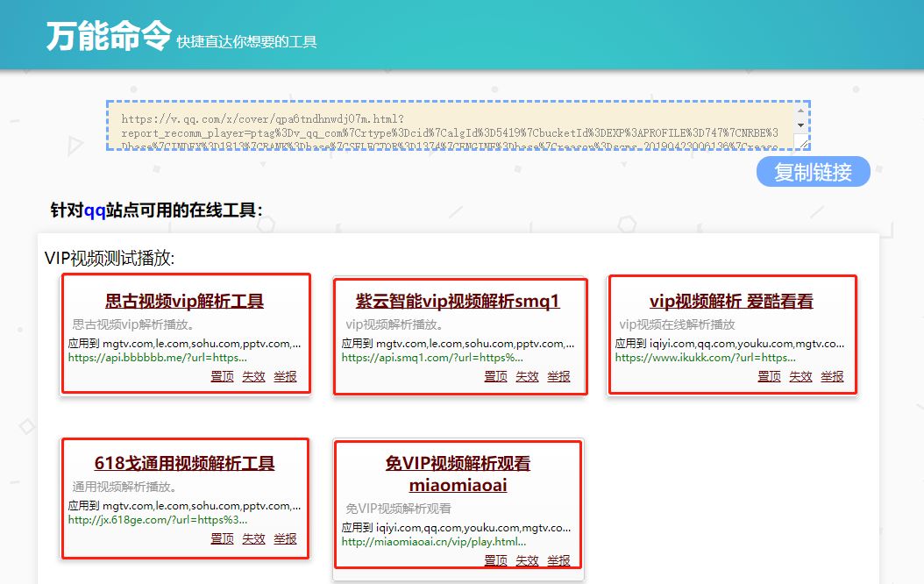Click the miaomiaoai.cn/vip/play.html URL text
The image size is (924, 584).
tap(434, 542)
